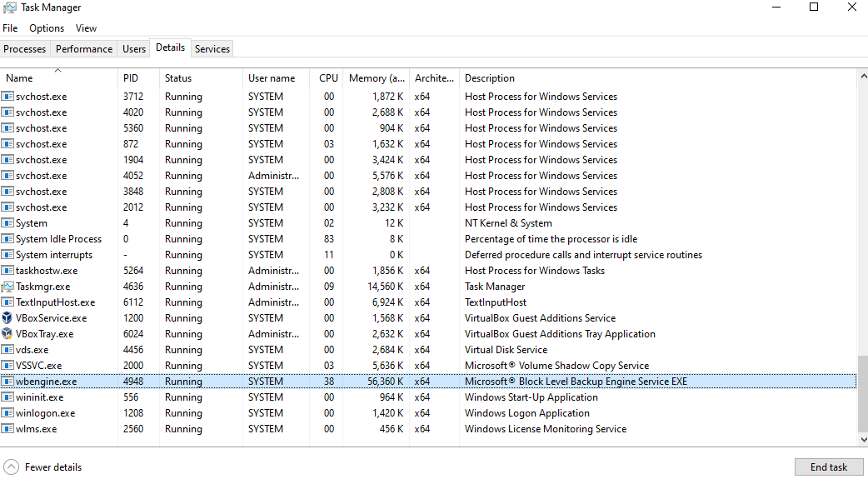Image resolution: width=868 pixels, height=479 pixels.
Task: Click 'Host Process for Windows Tasks' description
Action: coord(535,271)
